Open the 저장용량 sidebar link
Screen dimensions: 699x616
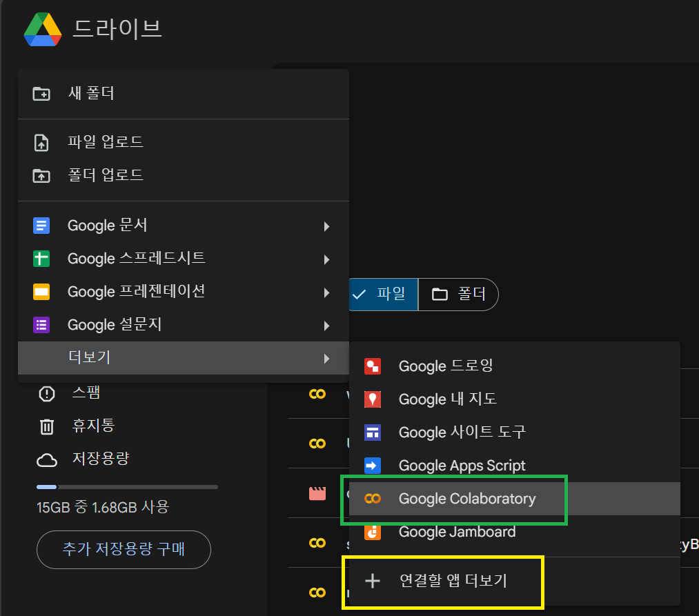pos(101,459)
